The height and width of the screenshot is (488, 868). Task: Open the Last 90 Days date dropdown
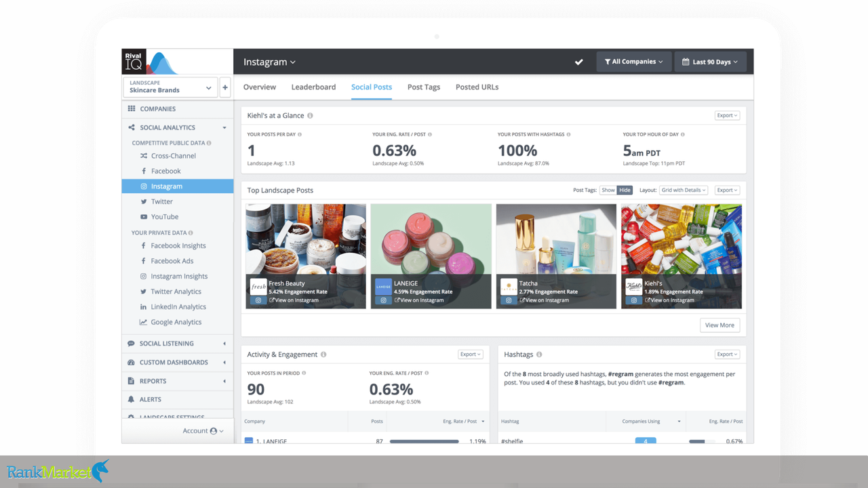click(x=711, y=62)
